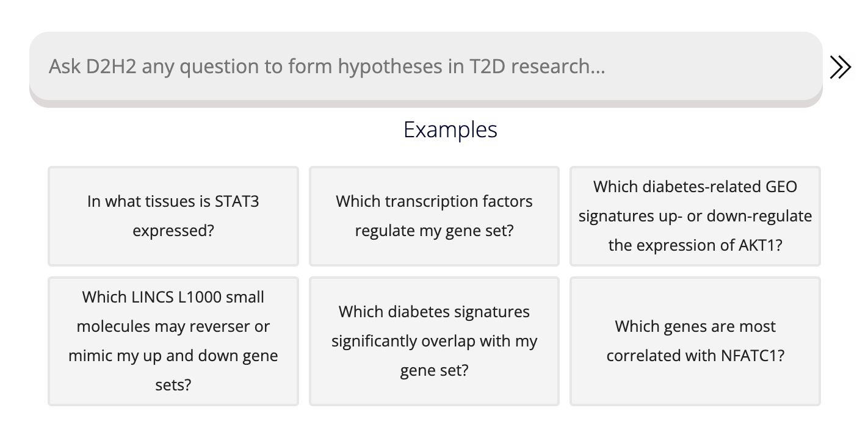Click "Which genes are most correlated with NFATC1?"
The image size is (868, 427).
(695, 341)
